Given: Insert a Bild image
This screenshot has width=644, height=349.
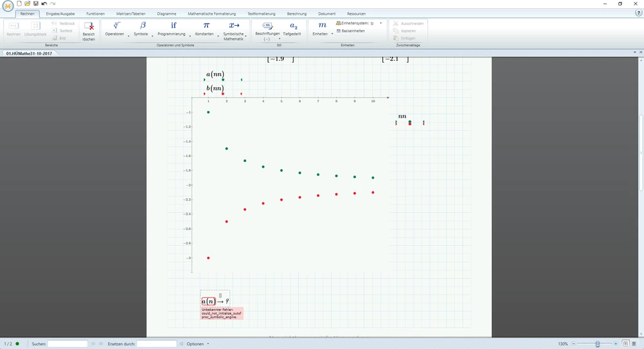Looking at the screenshot, I should tap(59, 38).
